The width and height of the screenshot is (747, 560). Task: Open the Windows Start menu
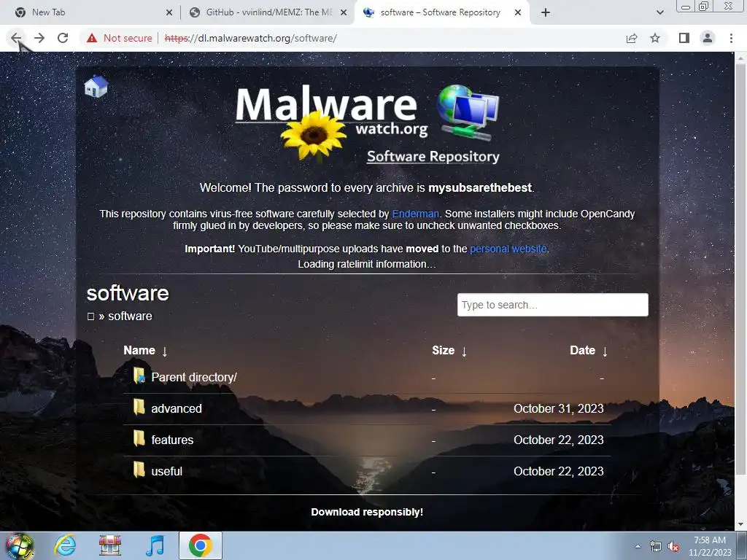[x=20, y=545]
